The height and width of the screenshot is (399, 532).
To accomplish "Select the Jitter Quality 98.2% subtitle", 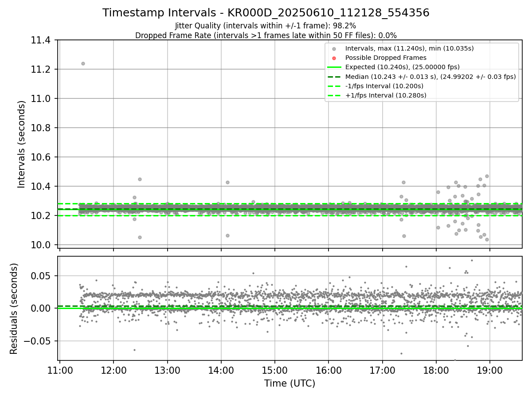I will (266, 26).
